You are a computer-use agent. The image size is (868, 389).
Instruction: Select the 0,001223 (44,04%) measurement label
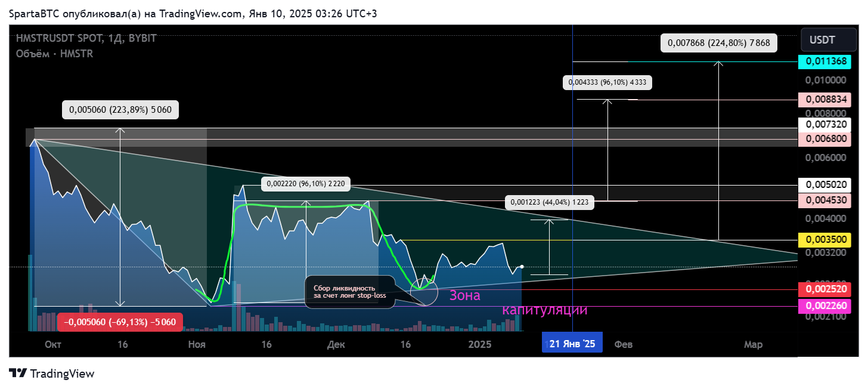click(550, 202)
